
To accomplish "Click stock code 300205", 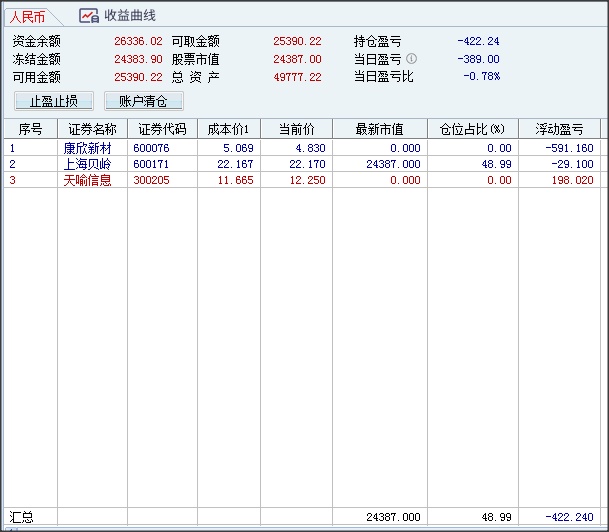I will click(x=151, y=180).
